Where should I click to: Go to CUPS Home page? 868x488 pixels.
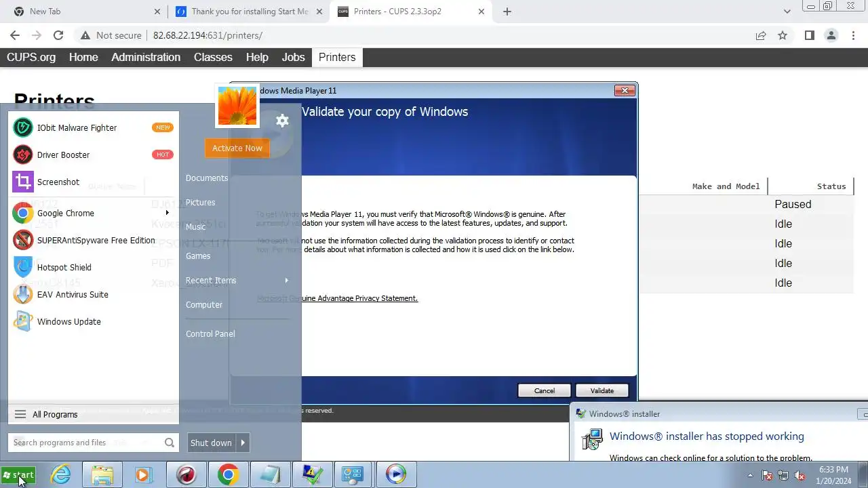click(x=83, y=57)
